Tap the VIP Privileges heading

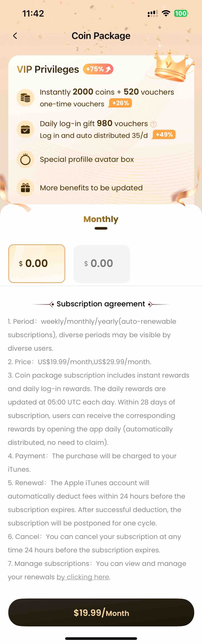[x=48, y=69]
